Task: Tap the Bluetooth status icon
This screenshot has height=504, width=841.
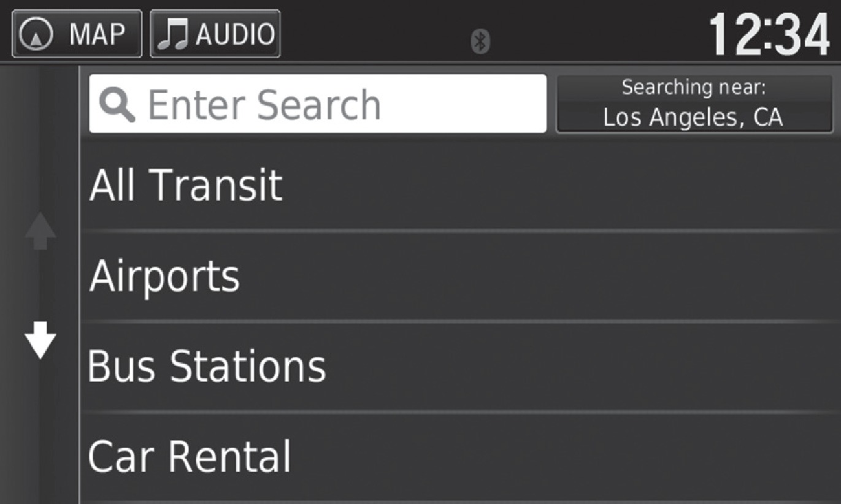Action: coord(480,41)
